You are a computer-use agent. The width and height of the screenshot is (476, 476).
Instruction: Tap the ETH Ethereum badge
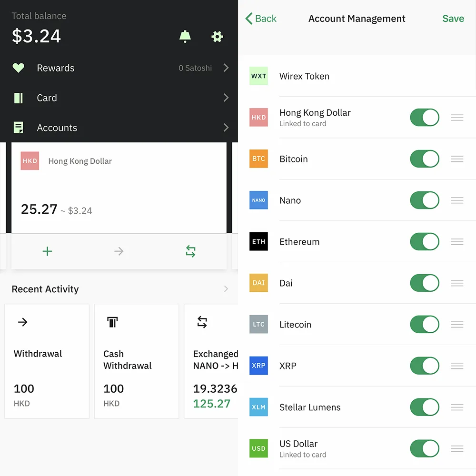(x=258, y=242)
